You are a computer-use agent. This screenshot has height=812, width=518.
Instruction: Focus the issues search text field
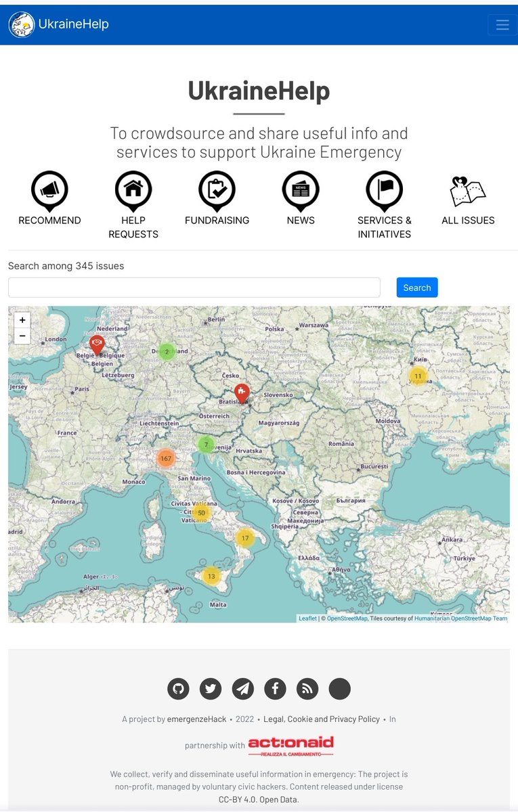pyautogui.click(x=194, y=288)
